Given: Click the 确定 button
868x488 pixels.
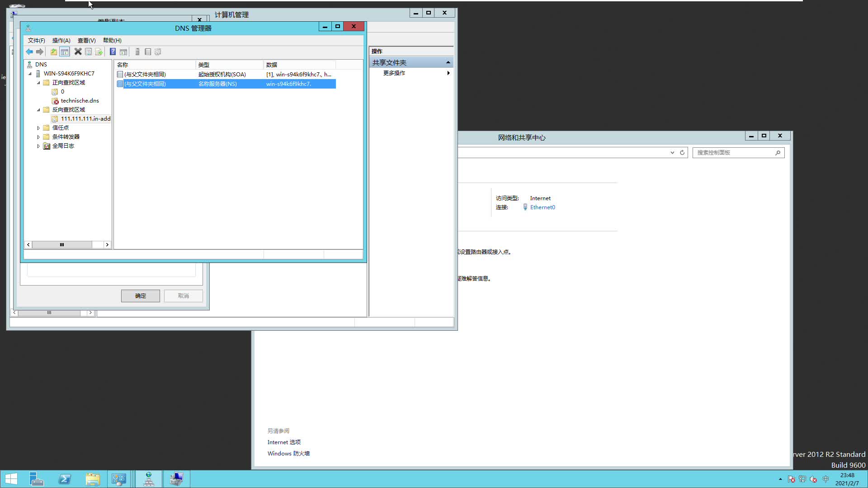Looking at the screenshot, I should 140,296.
